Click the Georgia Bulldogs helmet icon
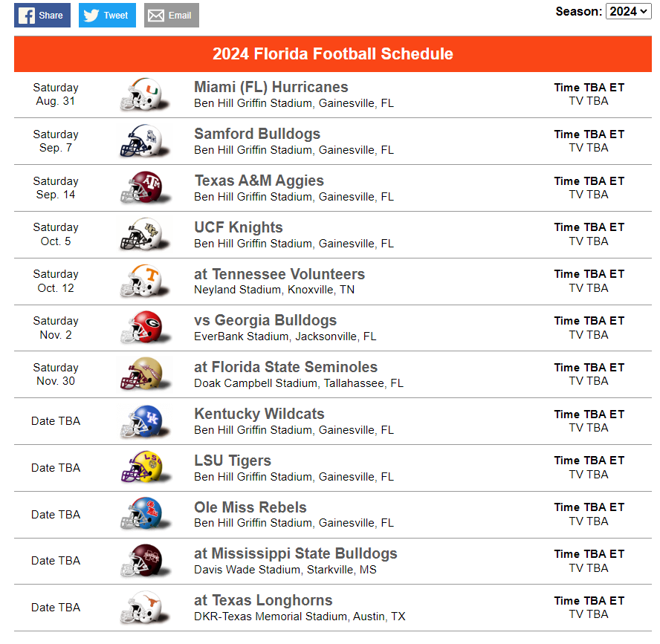Image resolution: width=660 pixels, height=644 pixels. pos(144,328)
